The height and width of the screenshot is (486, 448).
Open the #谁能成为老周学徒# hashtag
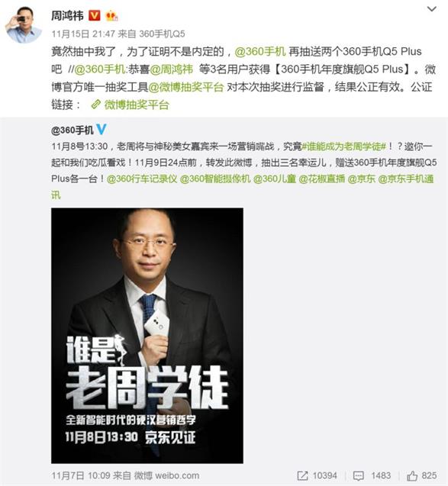click(x=344, y=146)
